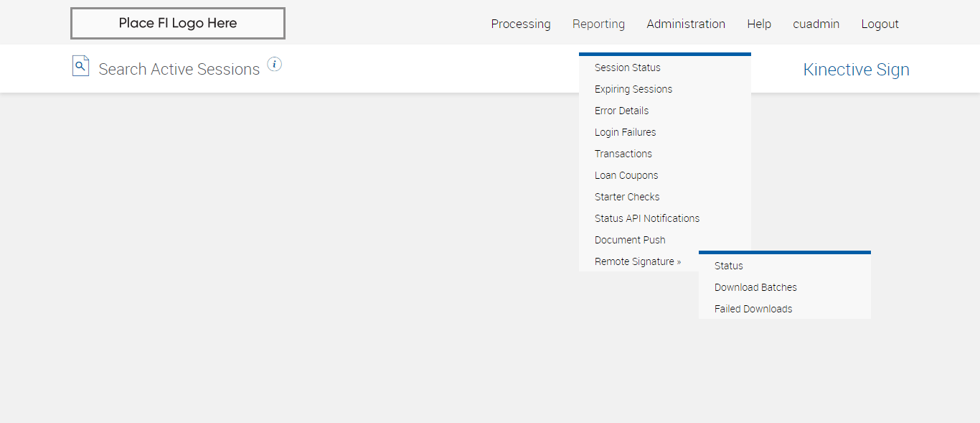Open the Administration menu

click(x=686, y=24)
